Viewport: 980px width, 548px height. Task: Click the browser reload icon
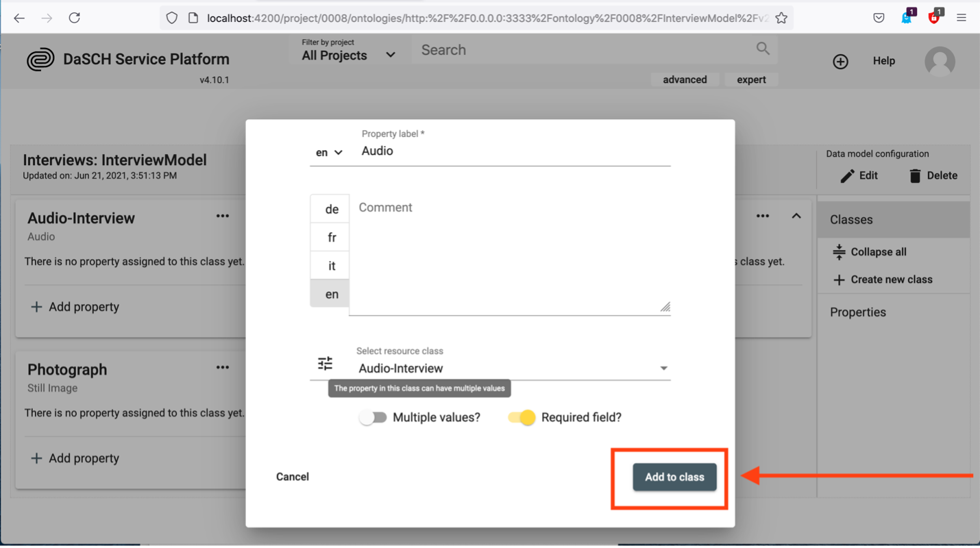tap(74, 18)
